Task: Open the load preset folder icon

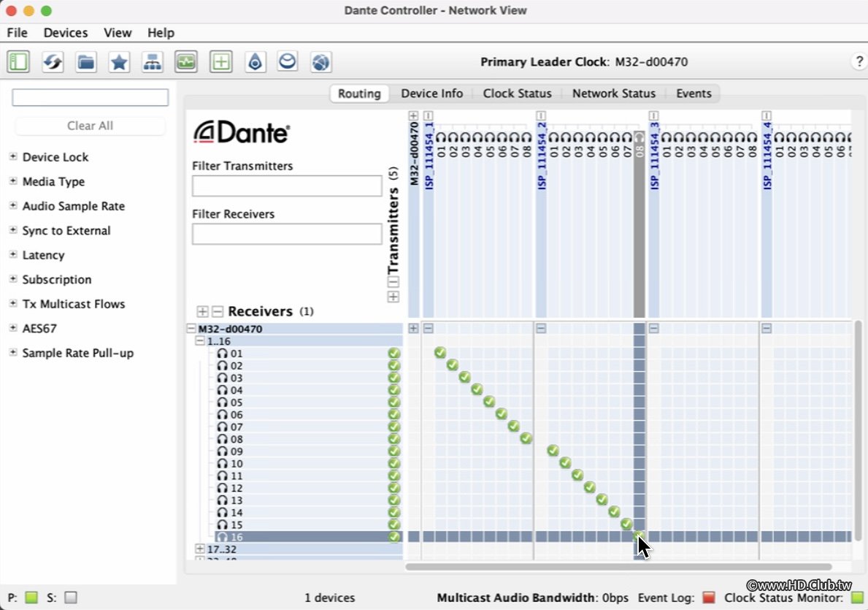Action: 86,61
